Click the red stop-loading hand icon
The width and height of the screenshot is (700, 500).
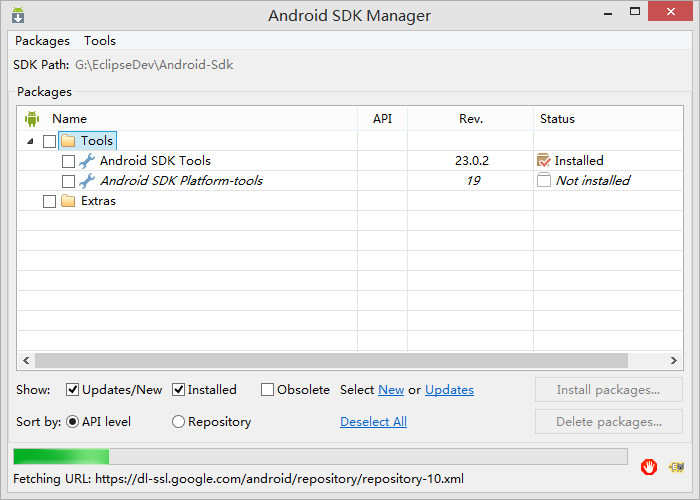pyautogui.click(x=650, y=466)
